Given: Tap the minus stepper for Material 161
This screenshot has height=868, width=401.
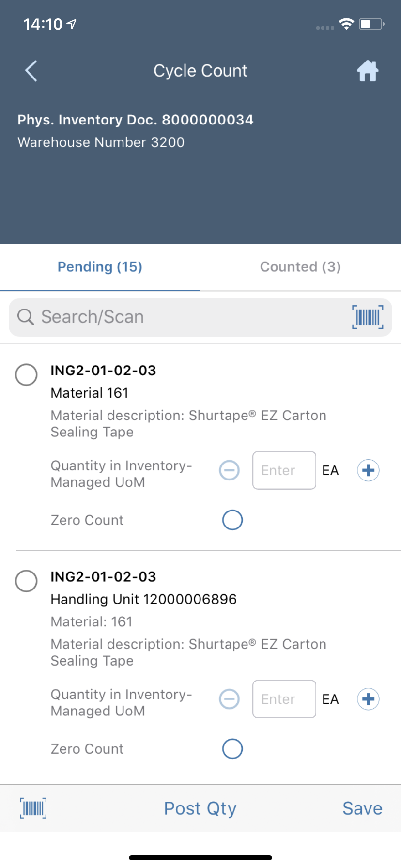Looking at the screenshot, I should [x=229, y=470].
